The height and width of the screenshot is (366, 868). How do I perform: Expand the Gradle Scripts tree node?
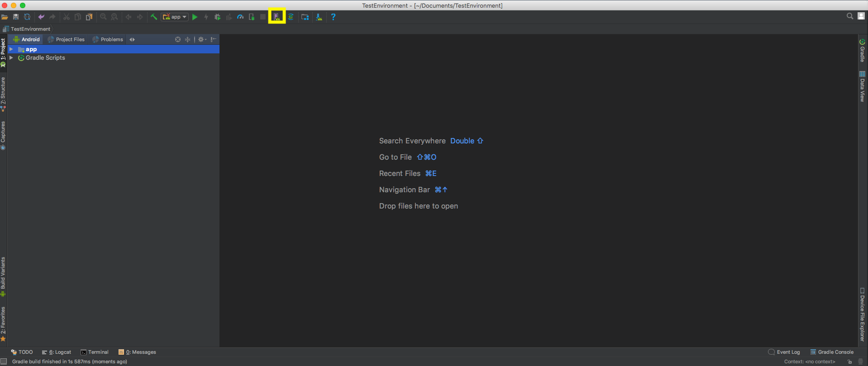pos(11,58)
